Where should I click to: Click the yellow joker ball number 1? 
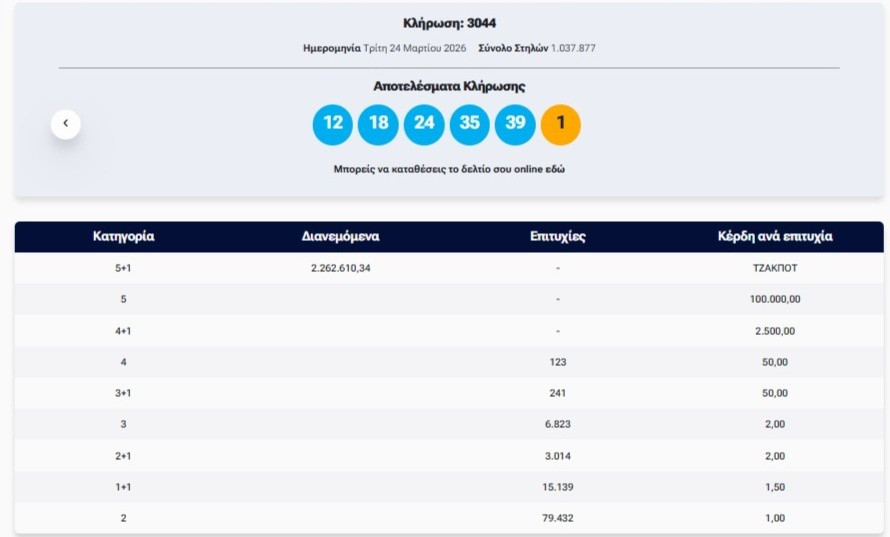click(x=560, y=124)
